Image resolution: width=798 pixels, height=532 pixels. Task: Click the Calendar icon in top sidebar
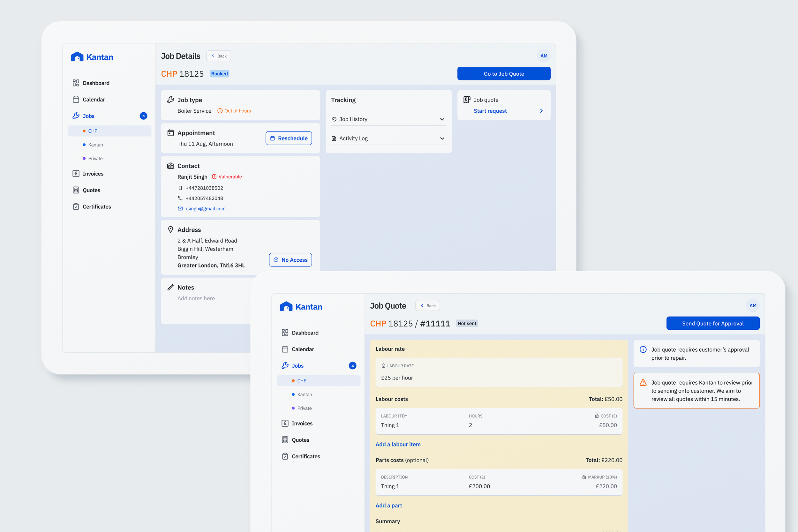click(76, 99)
